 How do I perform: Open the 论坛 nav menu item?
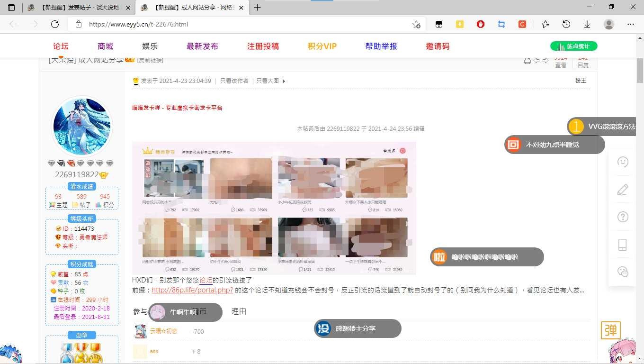[x=61, y=46]
